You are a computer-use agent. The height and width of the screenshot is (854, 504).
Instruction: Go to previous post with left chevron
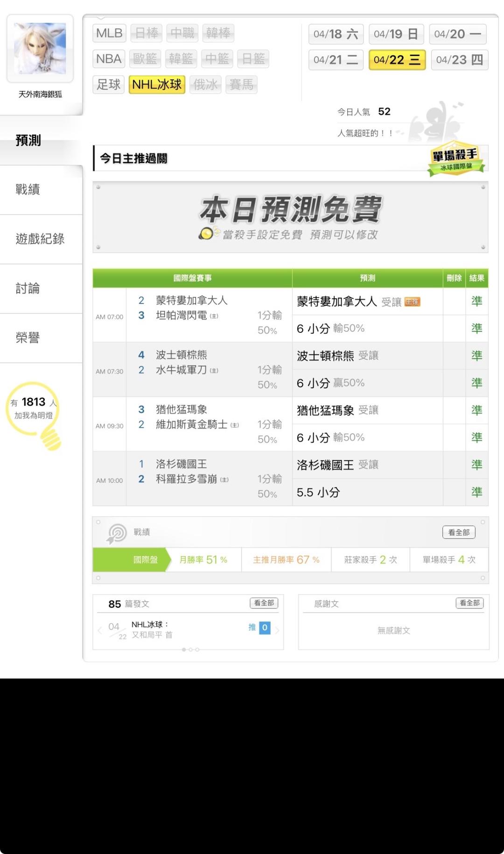(100, 630)
